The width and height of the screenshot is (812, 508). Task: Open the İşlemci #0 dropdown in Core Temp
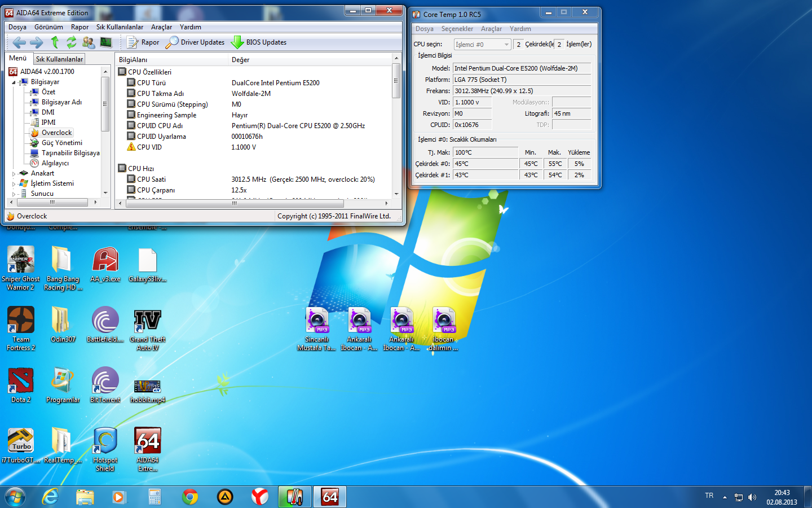coord(482,44)
